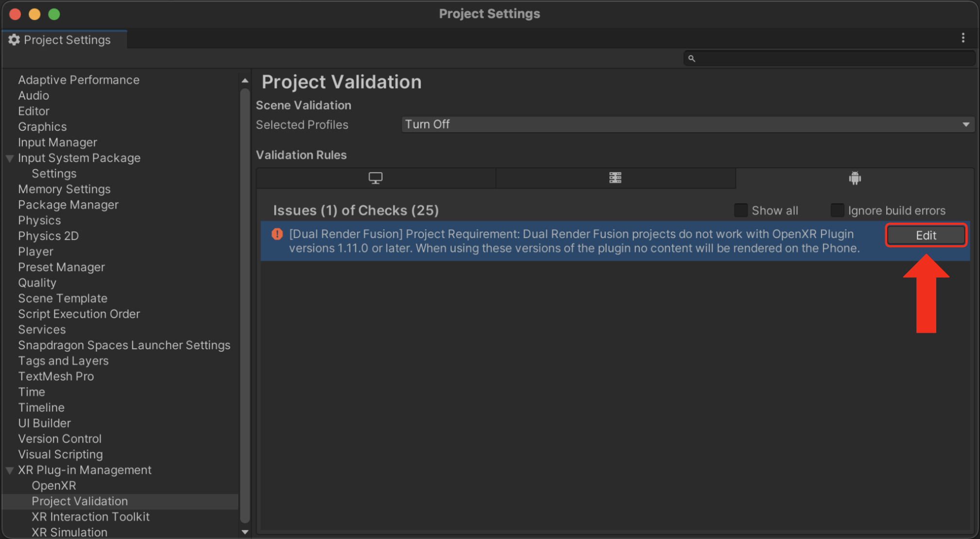
Task: Open Preset Manager settings
Action: point(61,267)
